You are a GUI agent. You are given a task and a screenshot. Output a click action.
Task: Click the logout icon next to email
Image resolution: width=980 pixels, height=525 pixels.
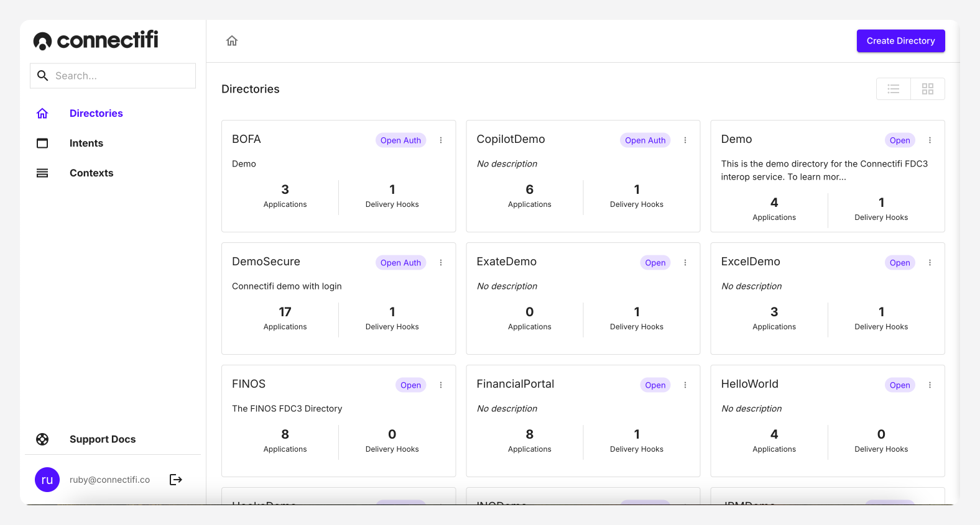(176, 480)
